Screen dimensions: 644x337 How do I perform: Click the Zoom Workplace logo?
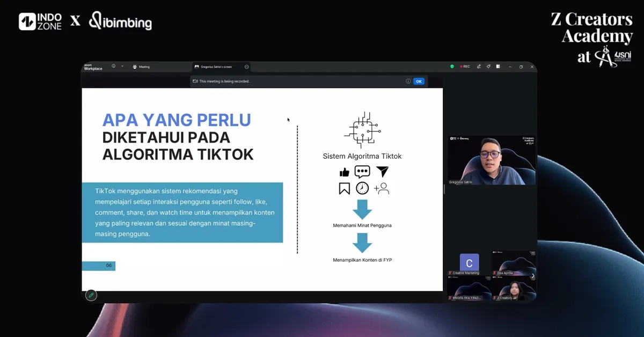click(x=93, y=67)
